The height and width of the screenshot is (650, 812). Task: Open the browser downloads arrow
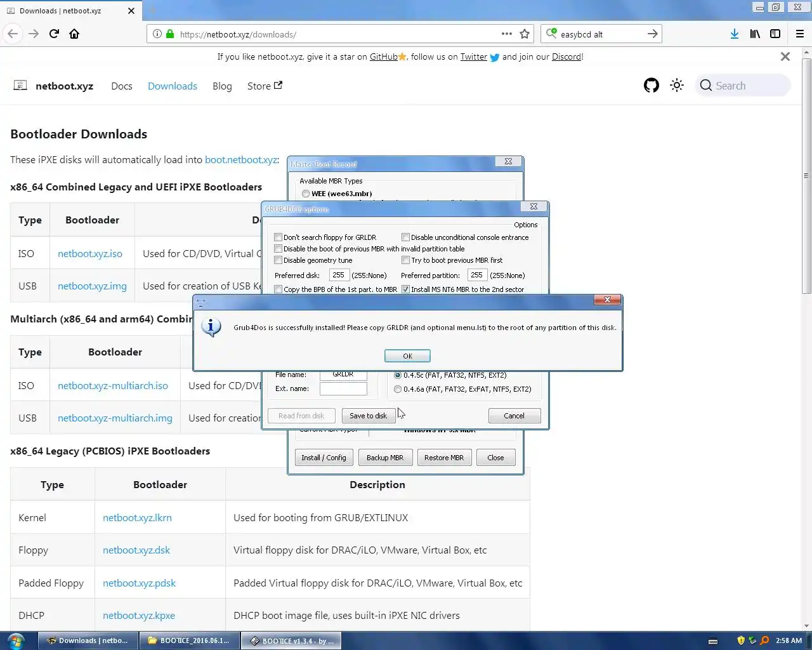tap(734, 34)
